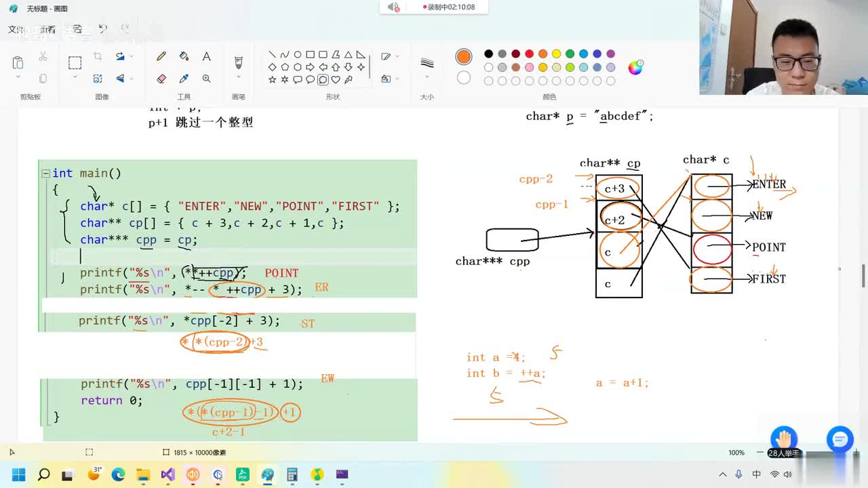Viewport: 868px width, 488px height.
Task: Select the white Color 2 swatch
Action: tap(464, 78)
